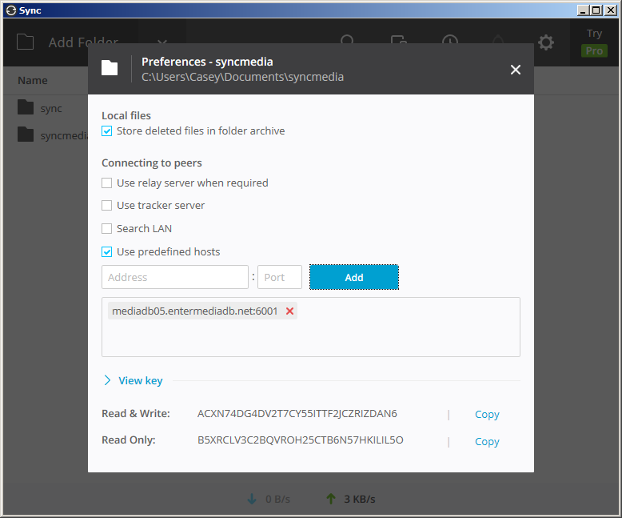This screenshot has height=518, width=622.
Task: Close the Preferences dialog with the X
Action: [515, 70]
